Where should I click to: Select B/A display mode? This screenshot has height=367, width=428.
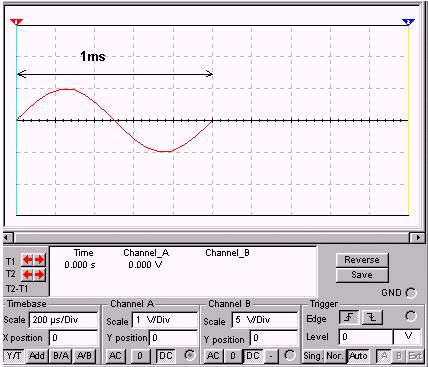[61, 356]
